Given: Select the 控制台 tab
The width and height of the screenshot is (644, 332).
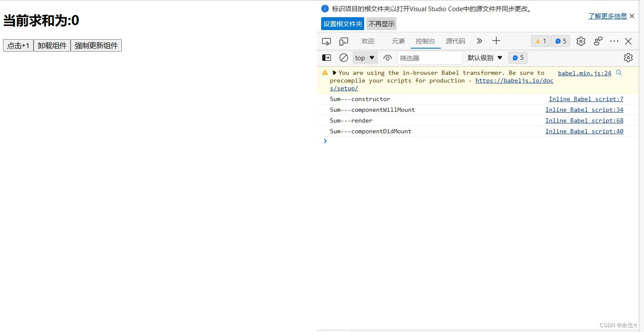Looking at the screenshot, I should click(425, 41).
